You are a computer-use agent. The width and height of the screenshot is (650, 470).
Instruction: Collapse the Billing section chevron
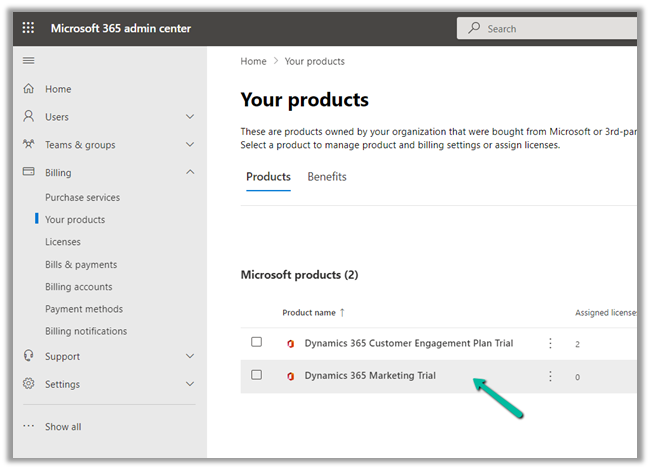(x=190, y=173)
